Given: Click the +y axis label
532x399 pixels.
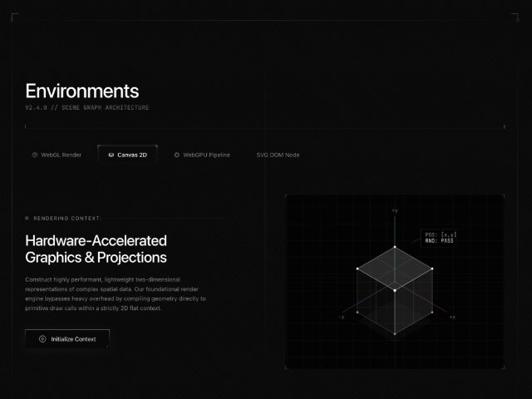Looking at the screenshot, I should click(x=395, y=211).
